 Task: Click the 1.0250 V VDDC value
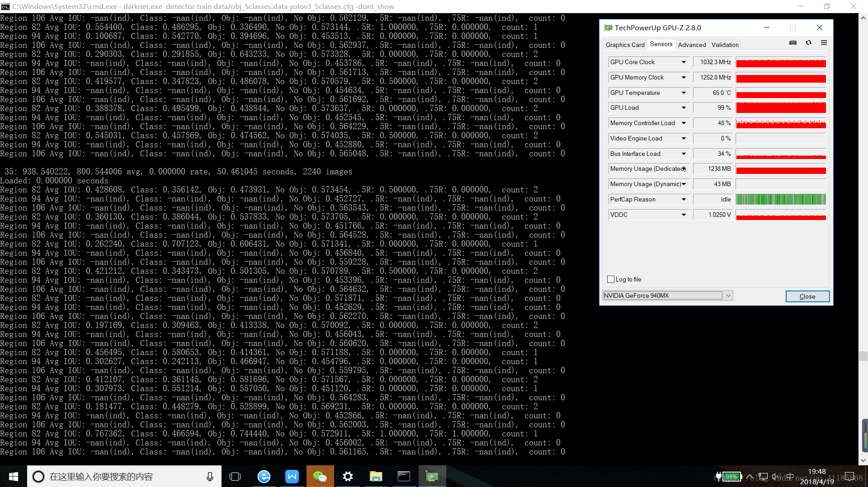[x=713, y=215]
